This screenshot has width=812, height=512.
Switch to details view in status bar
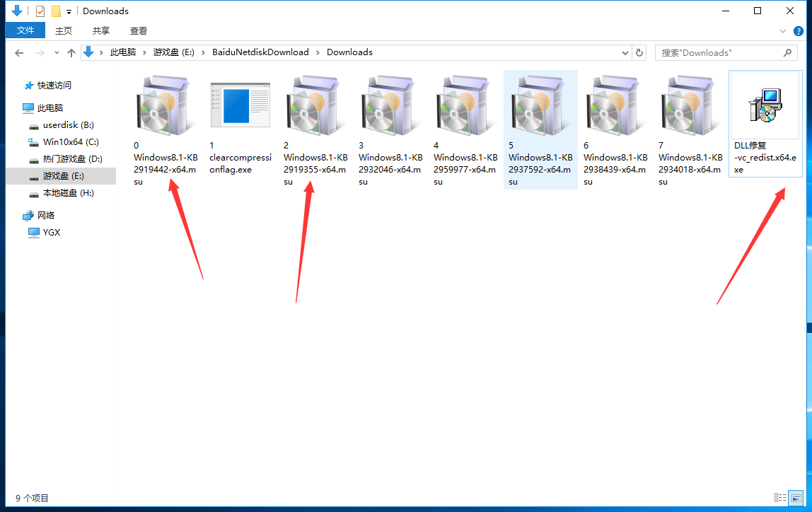(780, 498)
